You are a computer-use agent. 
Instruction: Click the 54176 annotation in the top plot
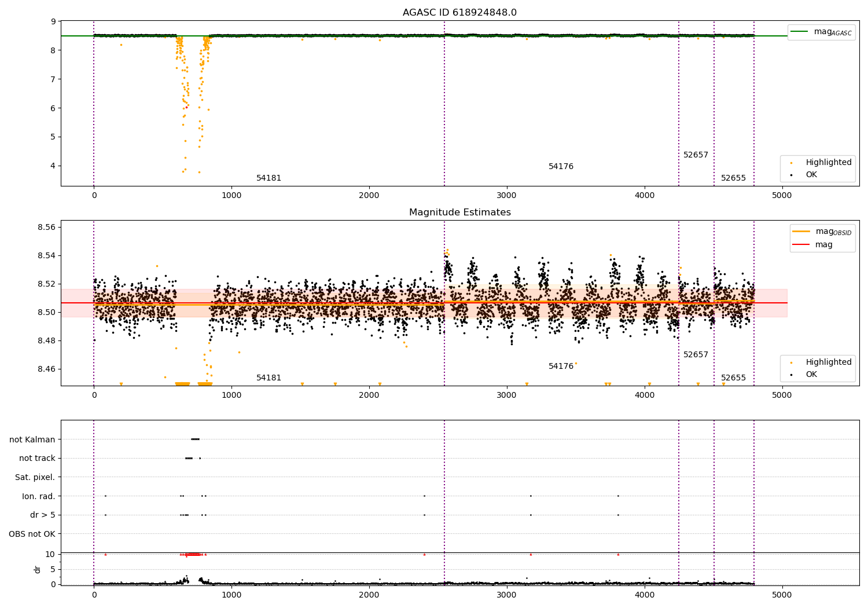(561, 167)
